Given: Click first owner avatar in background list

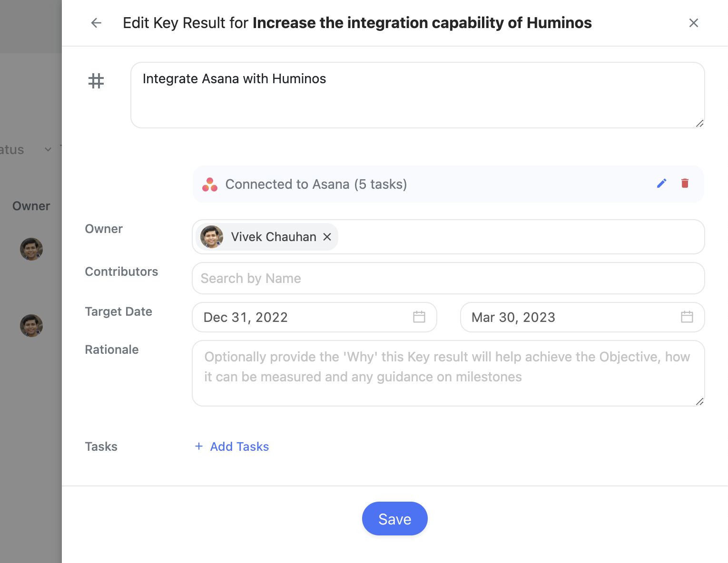Looking at the screenshot, I should pos(31,249).
